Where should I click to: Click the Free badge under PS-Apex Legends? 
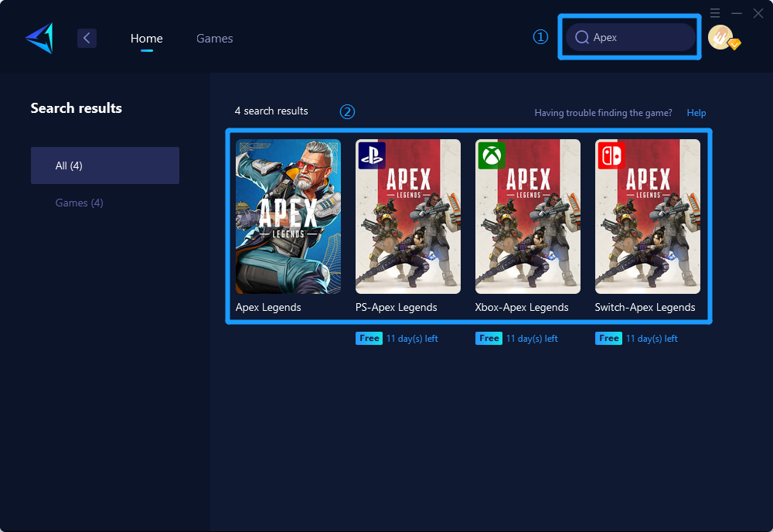pos(369,338)
